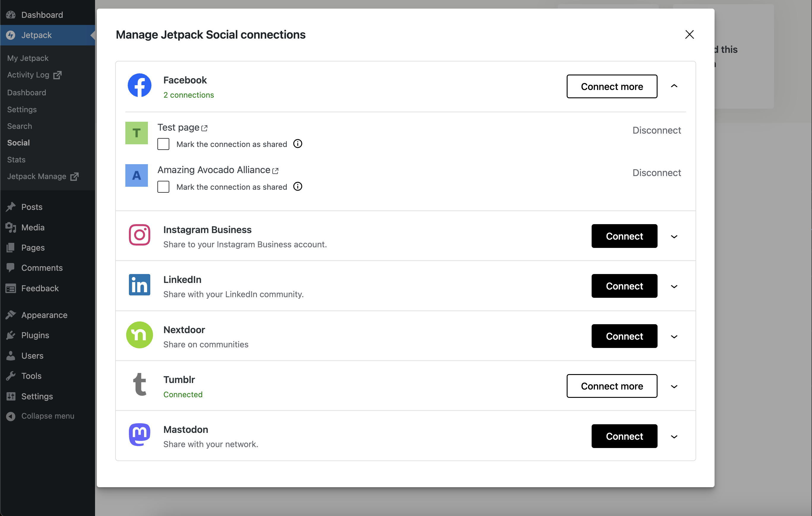The width and height of the screenshot is (812, 516).
Task: Expand the Tumblr connections section
Action: pos(675,386)
